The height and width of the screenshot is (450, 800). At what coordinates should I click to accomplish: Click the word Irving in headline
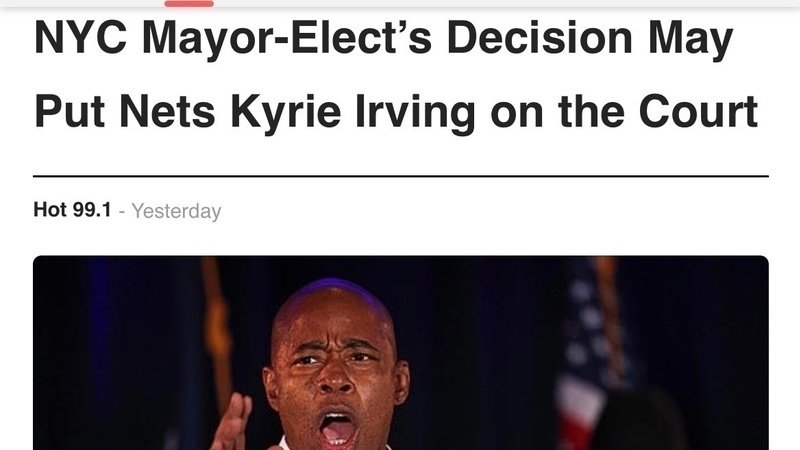pos(415,112)
